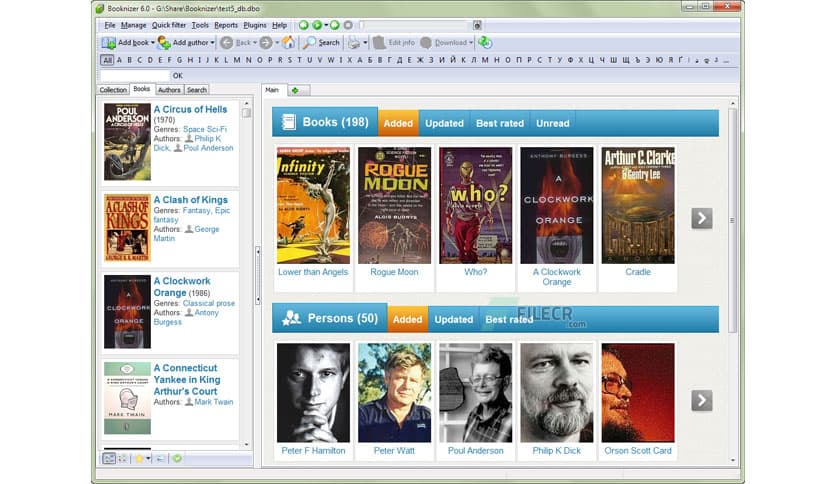The height and width of the screenshot is (484, 836).
Task: Toggle alphabet filter letter A
Action: tap(119, 60)
